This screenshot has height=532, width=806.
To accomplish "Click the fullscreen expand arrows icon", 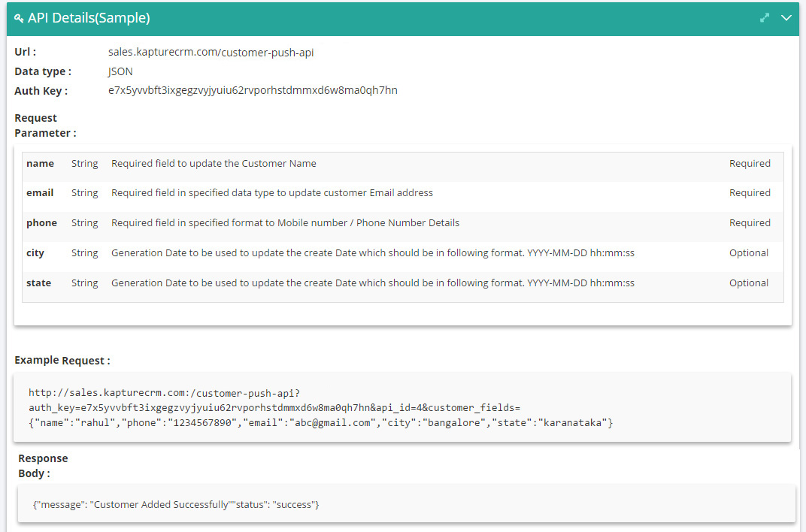I will click(765, 18).
